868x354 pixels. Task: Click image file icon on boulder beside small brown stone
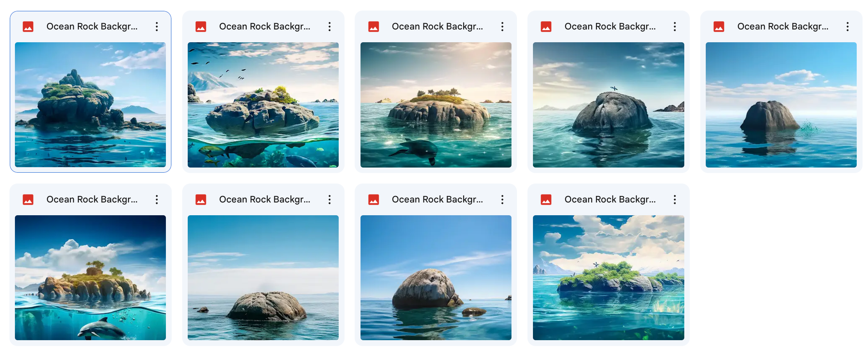point(374,200)
